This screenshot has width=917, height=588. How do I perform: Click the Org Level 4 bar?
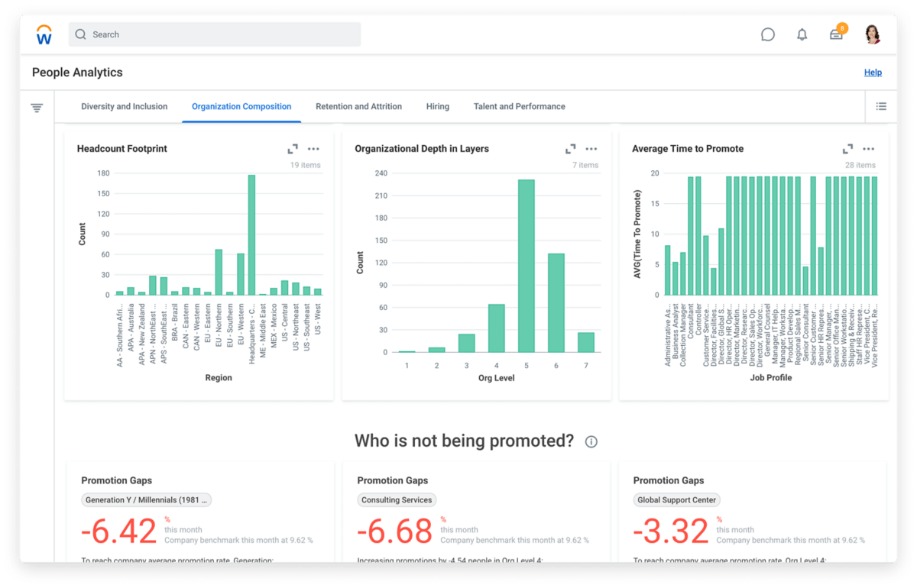click(x=497, y=328)
